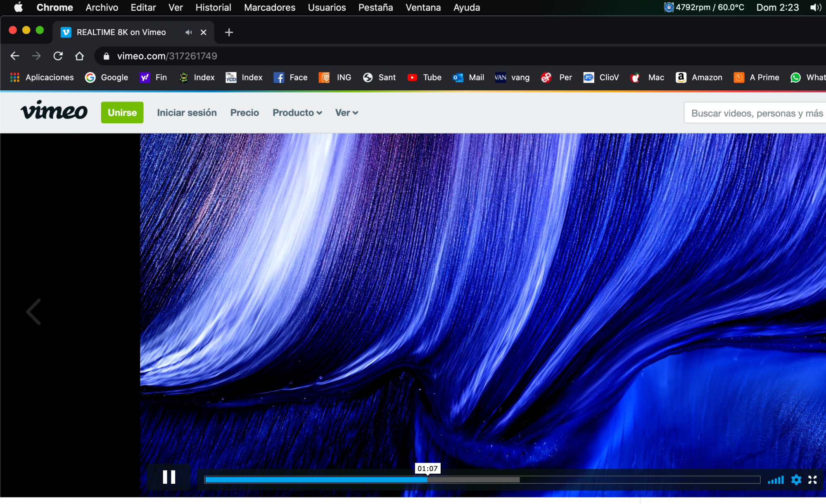Viewport: 826px width, 504px height.
Task: Open the Chrome home page icon
Action: [79, 56]
